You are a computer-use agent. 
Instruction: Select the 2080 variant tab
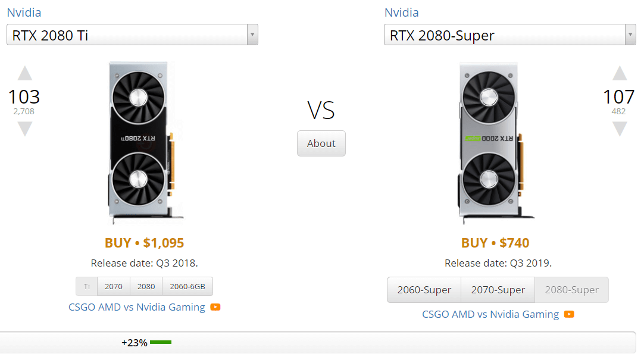[146, 286]
